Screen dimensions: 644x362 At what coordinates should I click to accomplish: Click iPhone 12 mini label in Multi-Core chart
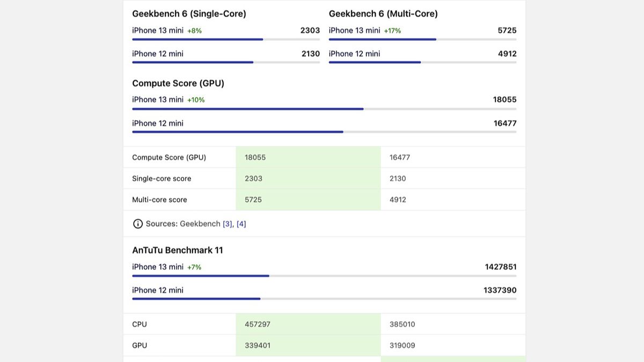point(354,54)
